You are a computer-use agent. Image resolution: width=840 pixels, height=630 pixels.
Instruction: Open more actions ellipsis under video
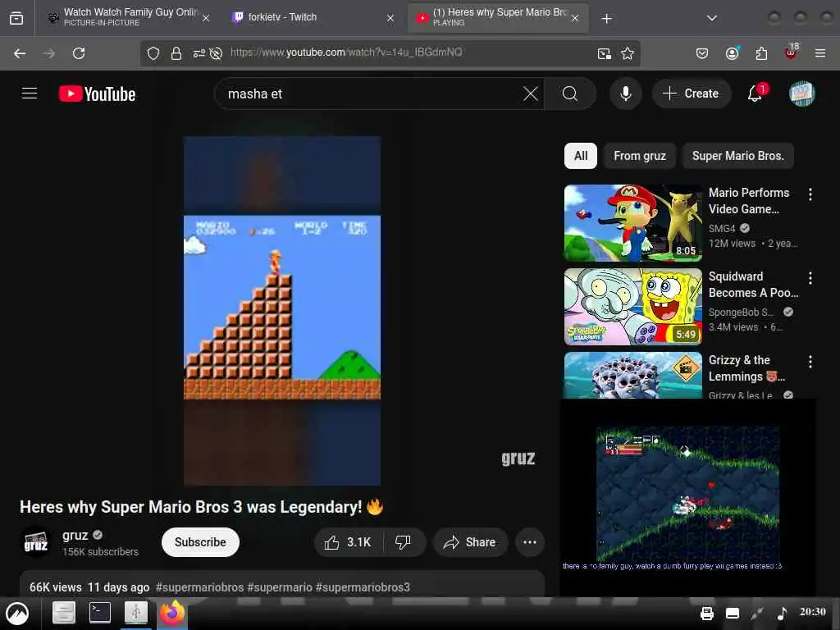tap(530, 542)
